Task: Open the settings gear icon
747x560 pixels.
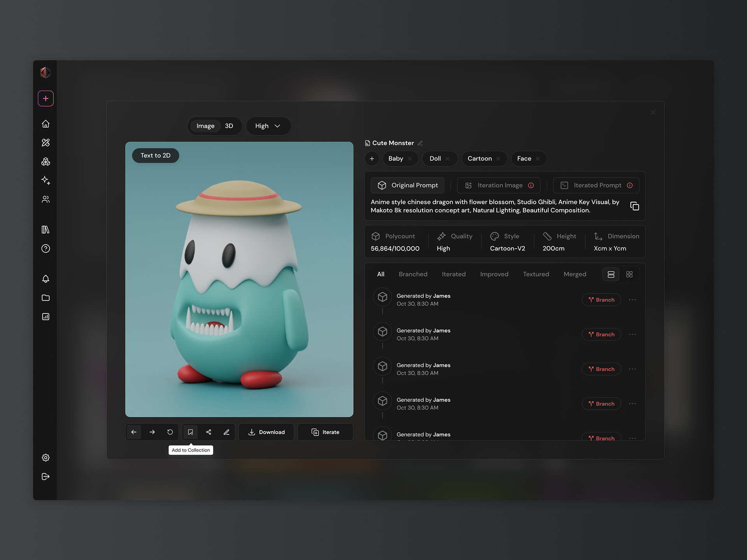Action: pyautogui.click(x=46, y=458)
